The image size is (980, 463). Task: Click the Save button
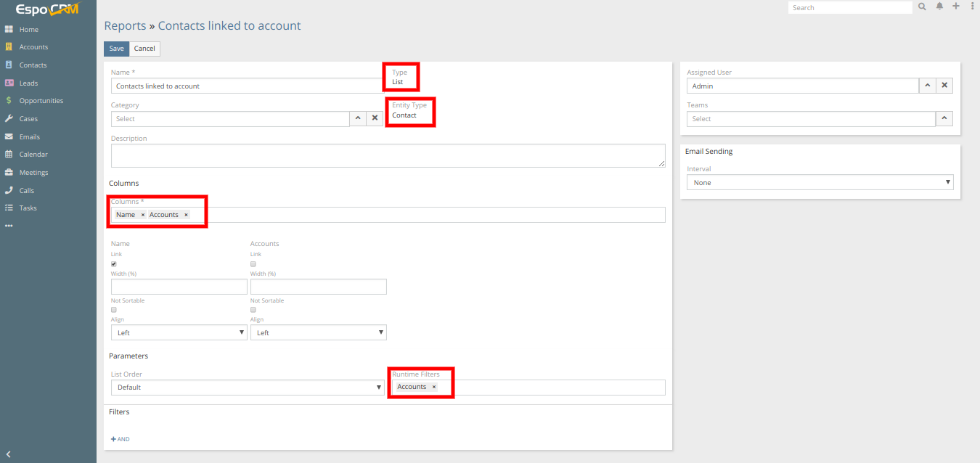(x=116, y=49)
